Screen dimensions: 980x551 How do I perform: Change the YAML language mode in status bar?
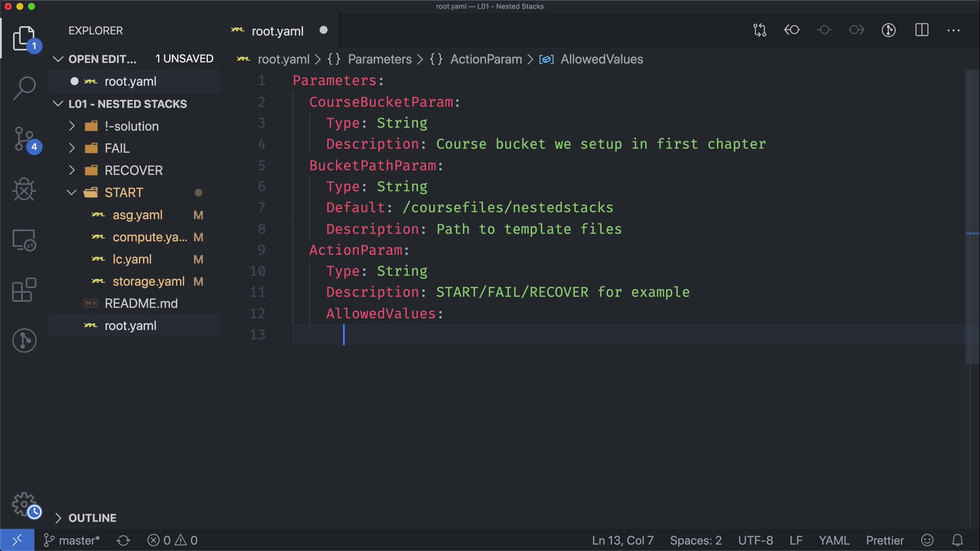(834, 540)
